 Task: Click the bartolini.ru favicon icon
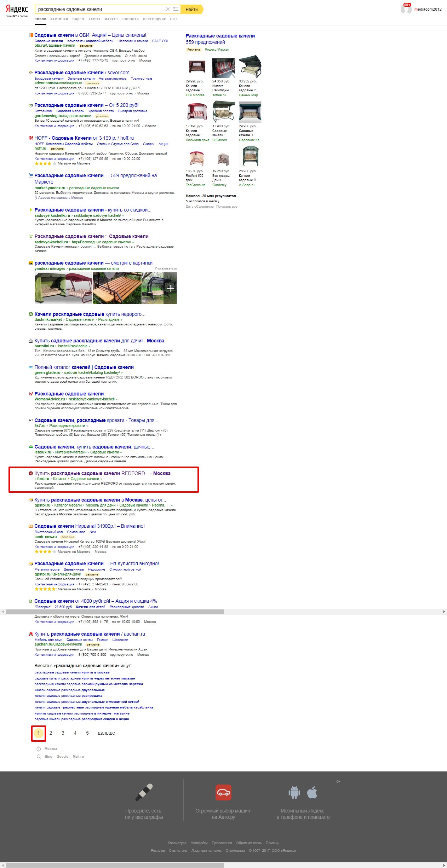coord(31,341)
